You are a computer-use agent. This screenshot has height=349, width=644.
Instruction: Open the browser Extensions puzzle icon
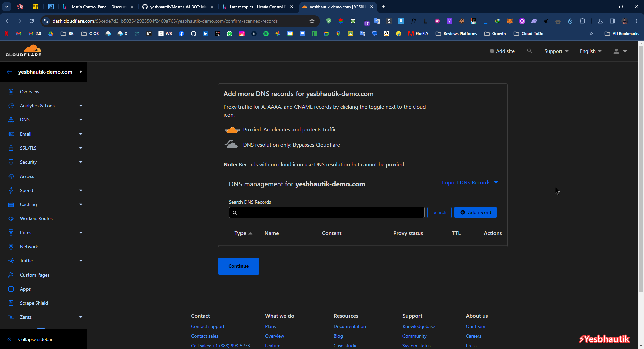(582, 21)
